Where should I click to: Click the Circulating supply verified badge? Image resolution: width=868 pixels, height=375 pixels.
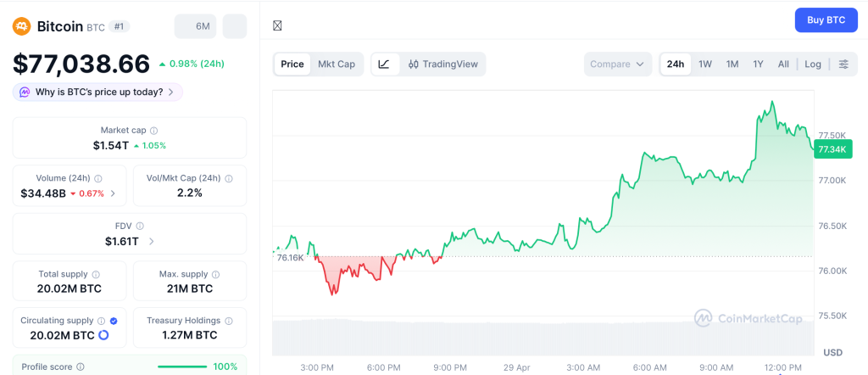[114, 321]
